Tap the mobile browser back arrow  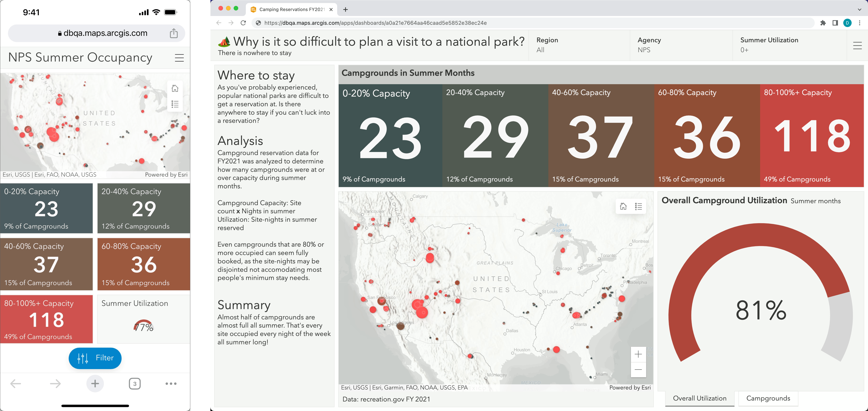[x=15, y=383]
